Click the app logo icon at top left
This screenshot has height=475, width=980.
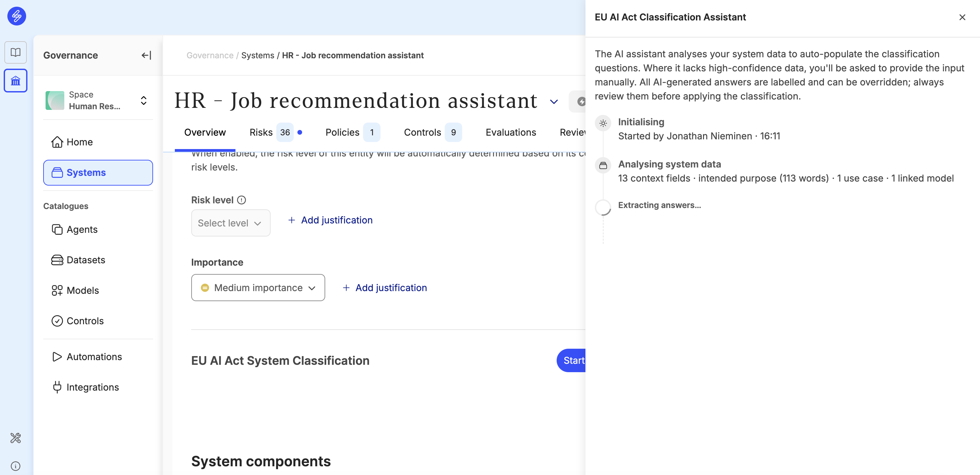(16, 16)
